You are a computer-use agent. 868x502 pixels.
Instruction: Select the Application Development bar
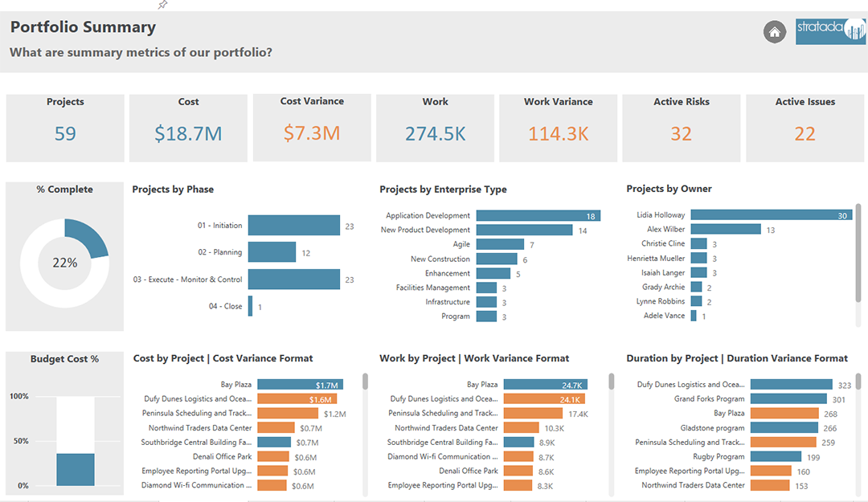(538, 215)
